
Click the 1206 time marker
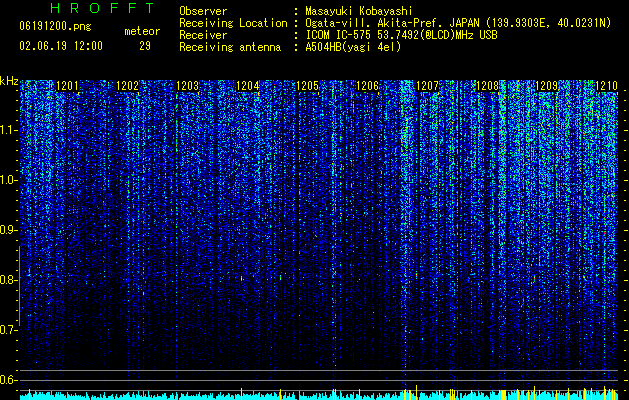pos(367,86)
